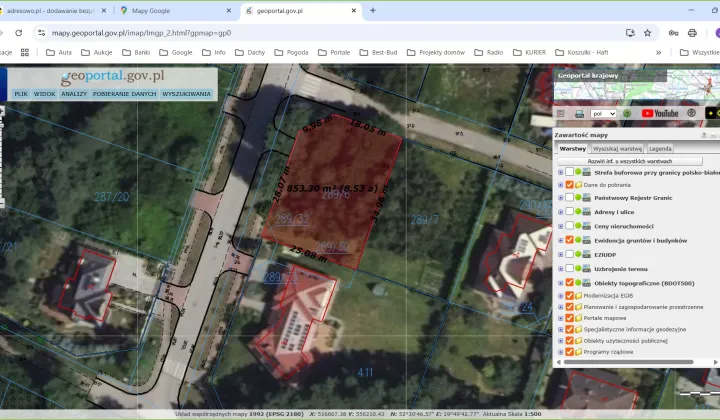Click Rozwiń inf. o wszystkich warstwach button
This screenshot has width=720, height=420.
[630, 161]
